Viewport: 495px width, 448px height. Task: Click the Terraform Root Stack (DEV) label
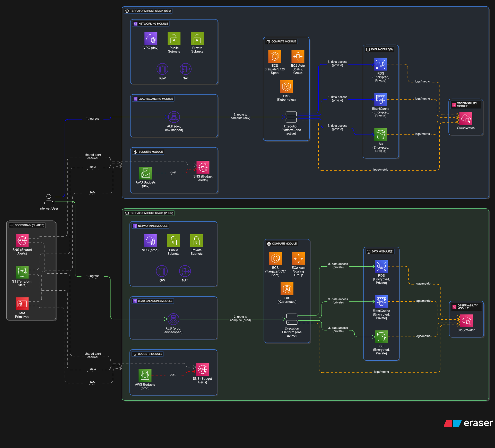(x=148, y=11)
